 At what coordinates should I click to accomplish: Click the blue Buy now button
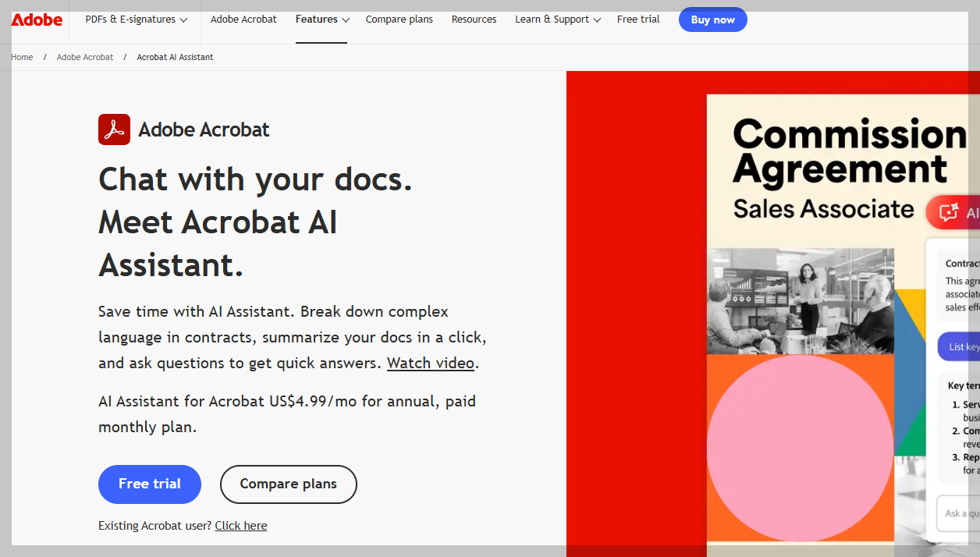point(713,20)
